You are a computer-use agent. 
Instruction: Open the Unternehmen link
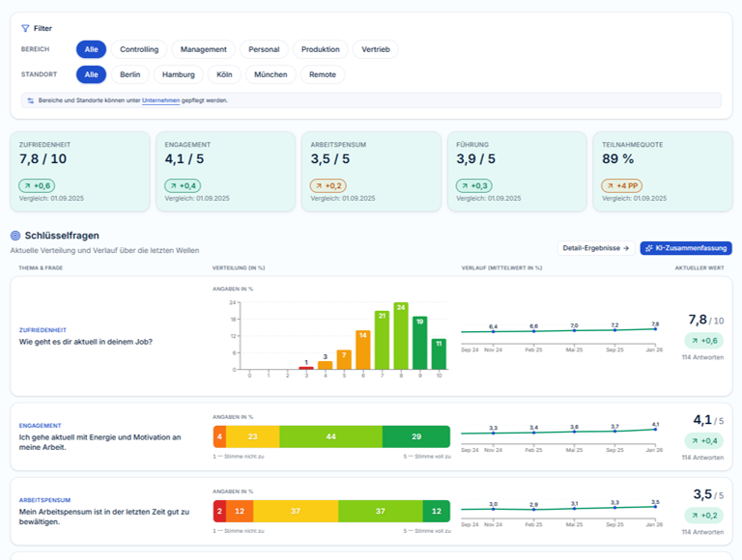pos(161,100)
